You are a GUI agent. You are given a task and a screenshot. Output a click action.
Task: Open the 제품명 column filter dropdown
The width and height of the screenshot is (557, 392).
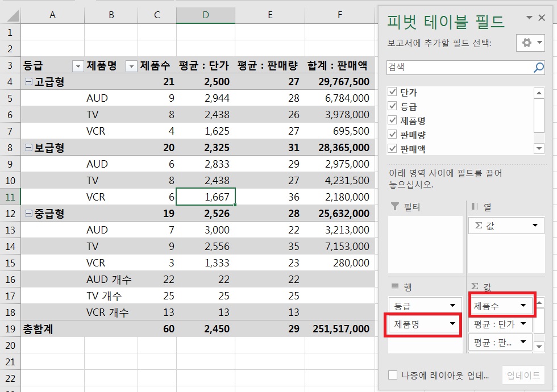click(x=131, y=66)
